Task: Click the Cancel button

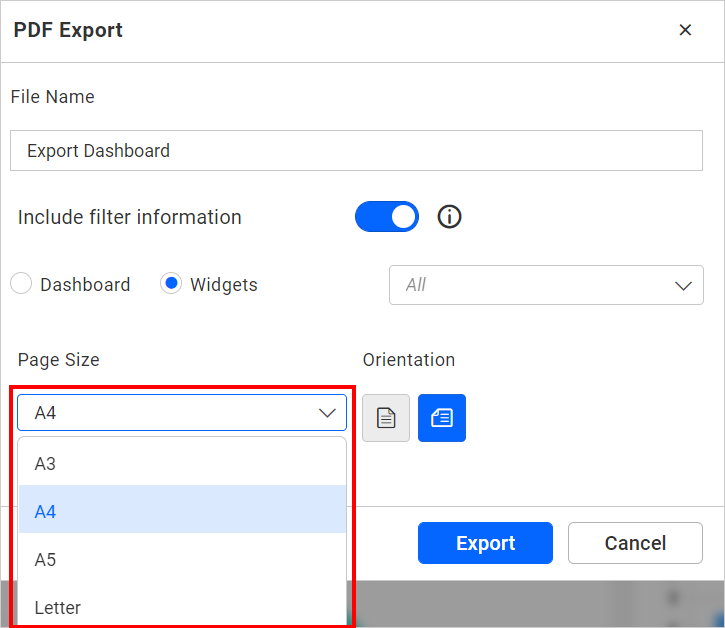Action: 635,543
